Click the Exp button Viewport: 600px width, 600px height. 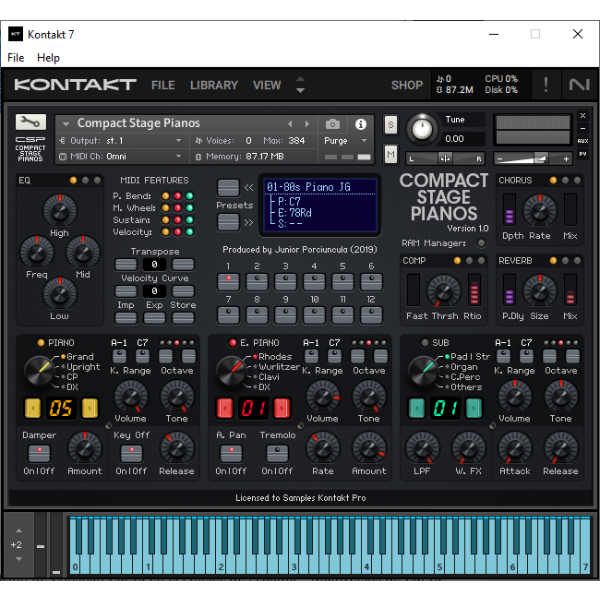click(155, 318)
